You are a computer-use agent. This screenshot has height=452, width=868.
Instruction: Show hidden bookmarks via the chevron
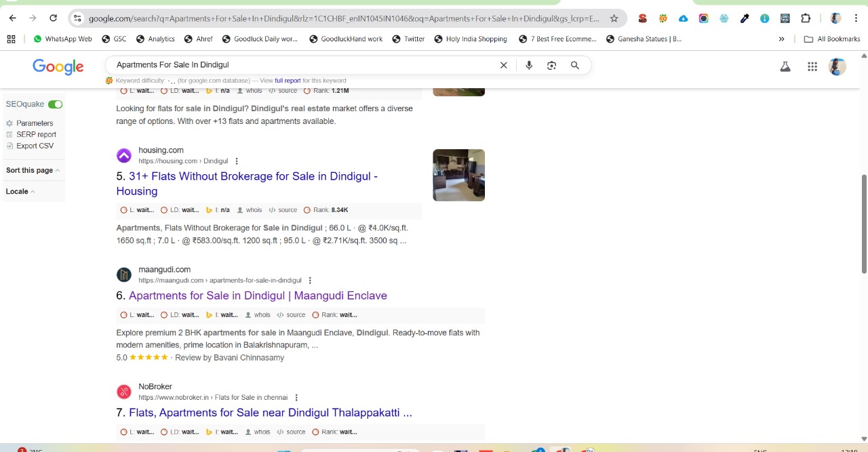point(781,39)
